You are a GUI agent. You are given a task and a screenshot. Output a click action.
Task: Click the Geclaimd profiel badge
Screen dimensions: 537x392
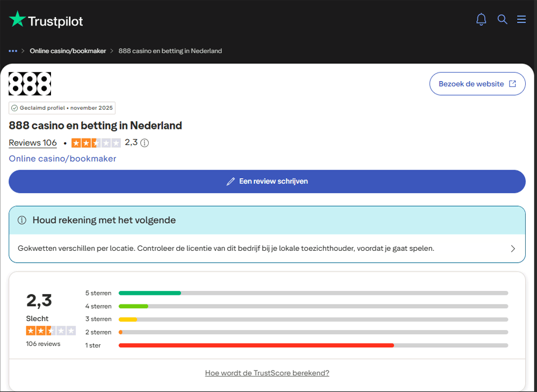click(62, 108)
